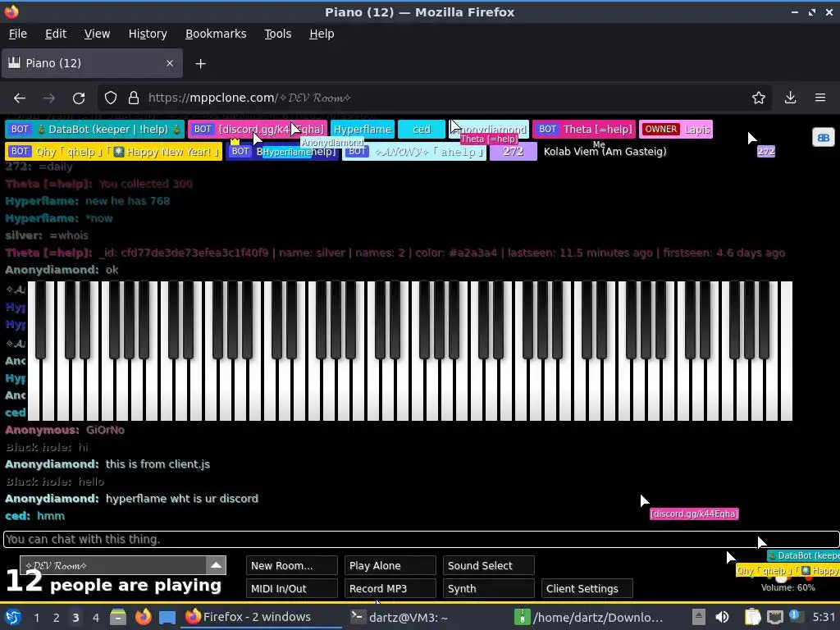840x630 pixels.
Task: Click the show desktop icon in taskbar
Action: pos(167,617)
